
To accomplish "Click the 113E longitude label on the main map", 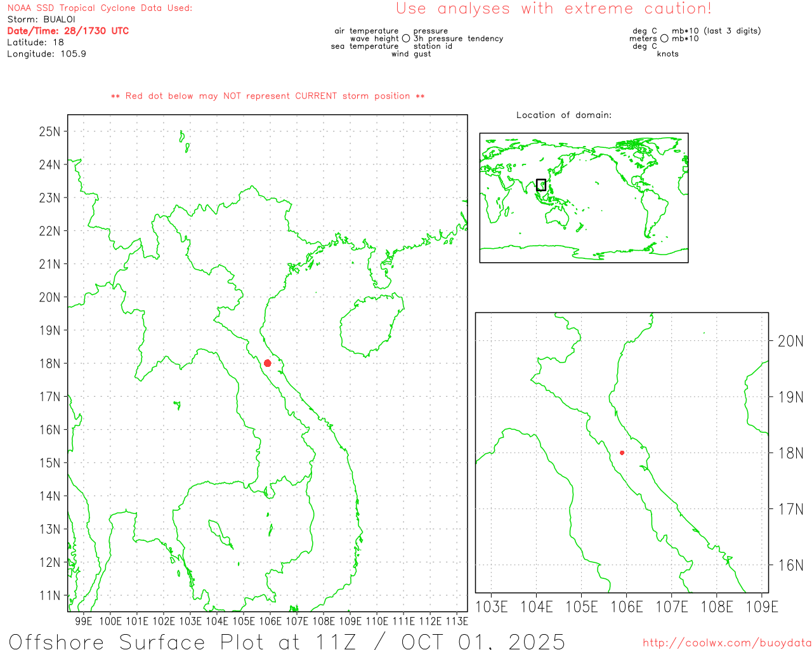I will [457, 621].
